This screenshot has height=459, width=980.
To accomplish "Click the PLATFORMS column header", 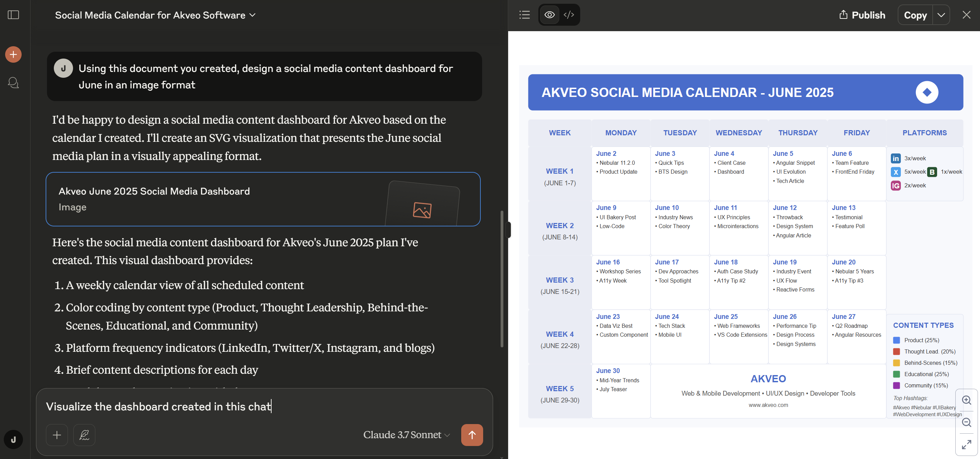I will tap(924, 133).
